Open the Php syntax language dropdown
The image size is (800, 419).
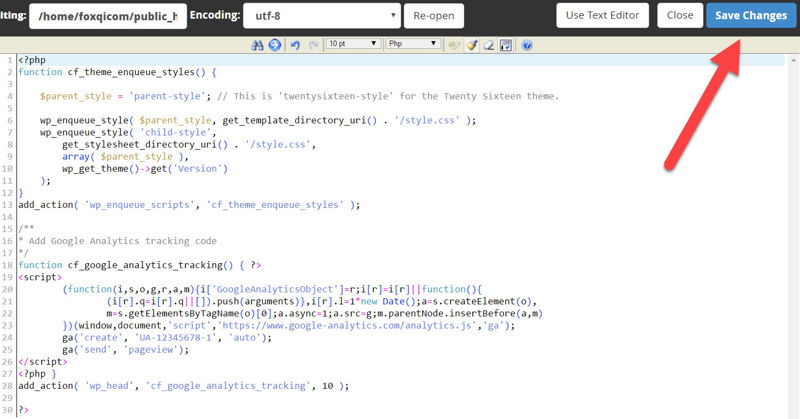click(x=412, y=45)
